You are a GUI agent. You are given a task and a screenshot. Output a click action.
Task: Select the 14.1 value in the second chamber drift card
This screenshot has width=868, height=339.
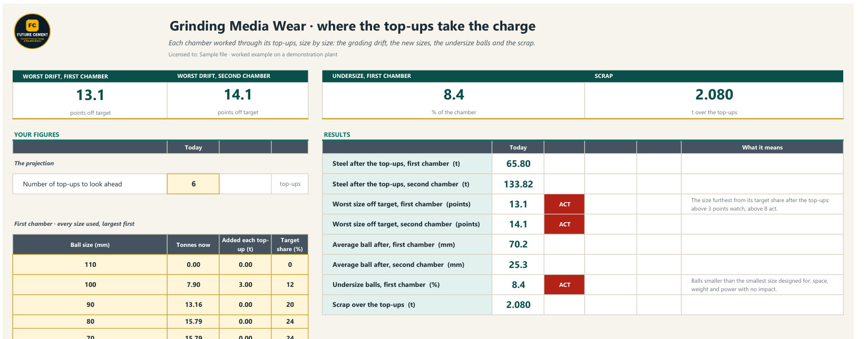click(238, 95)
